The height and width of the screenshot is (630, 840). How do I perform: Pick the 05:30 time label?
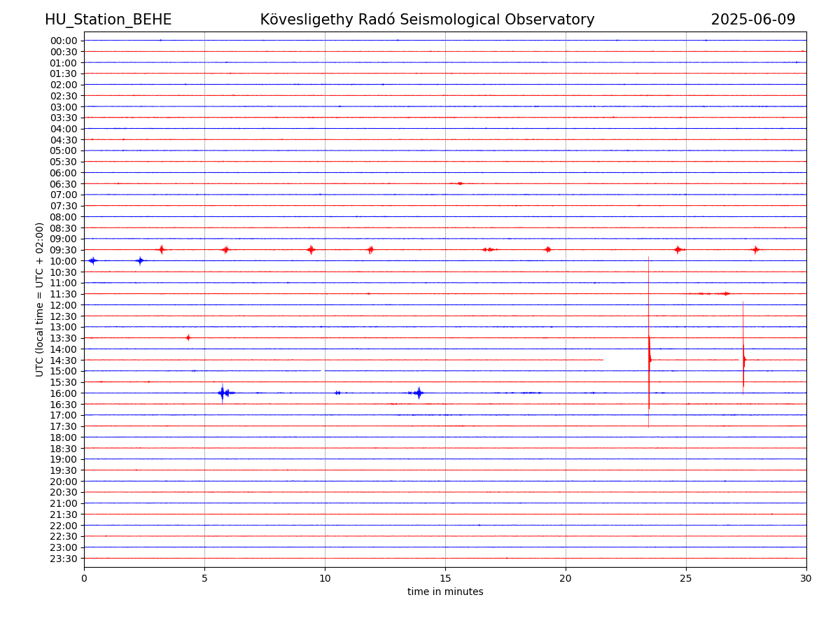(64, 162)
